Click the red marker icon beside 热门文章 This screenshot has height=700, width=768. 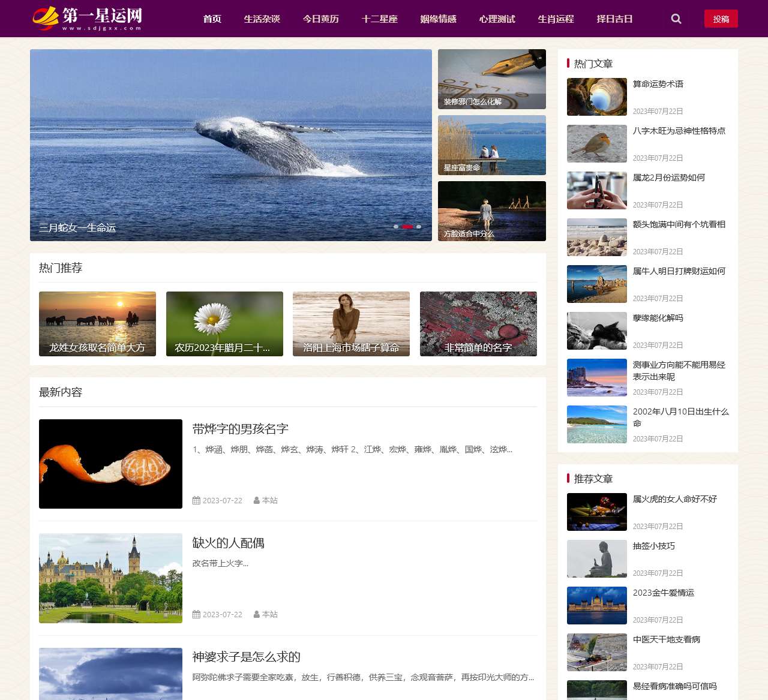tap(568, 63)
